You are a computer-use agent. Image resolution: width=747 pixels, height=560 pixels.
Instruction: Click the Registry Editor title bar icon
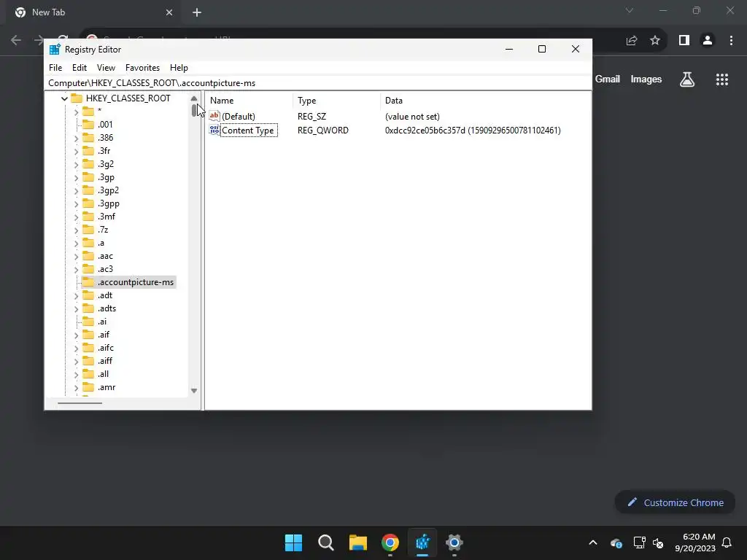click(55, 49)
